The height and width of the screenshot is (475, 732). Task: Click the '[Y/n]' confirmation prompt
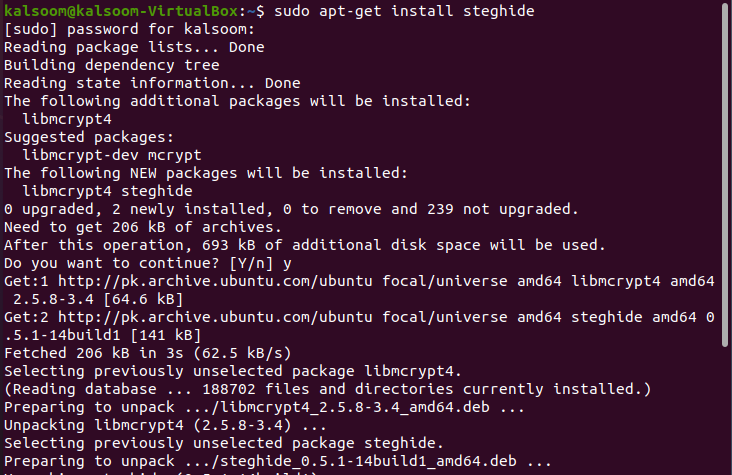[x=251, y=263]
